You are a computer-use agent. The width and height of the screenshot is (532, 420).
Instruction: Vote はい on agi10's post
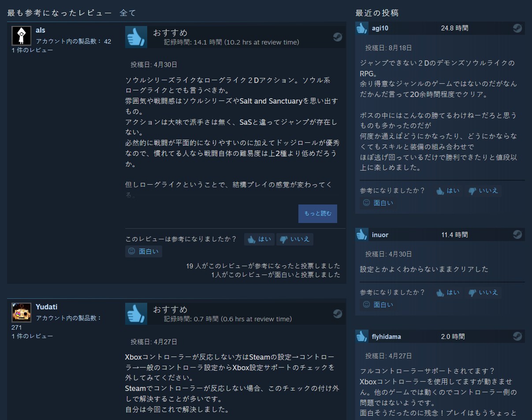coord(448,191)
